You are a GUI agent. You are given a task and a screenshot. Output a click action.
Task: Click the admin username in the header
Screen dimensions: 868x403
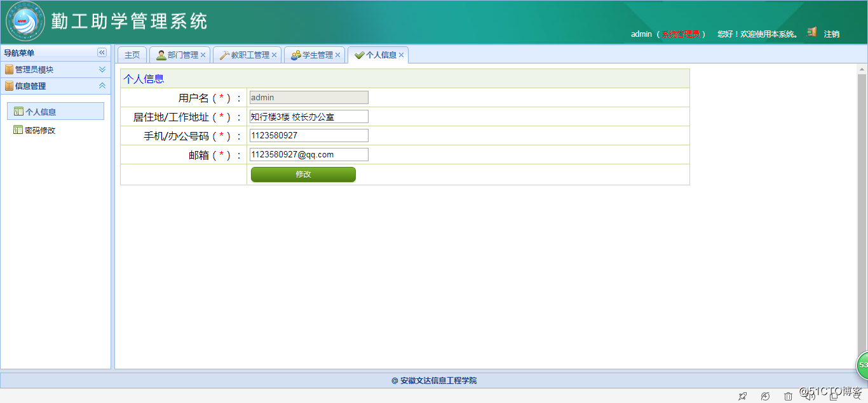pos(641,34)
